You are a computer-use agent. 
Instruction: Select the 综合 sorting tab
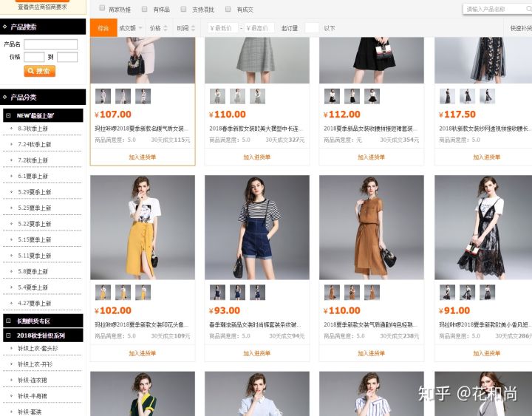pos(103,28)
